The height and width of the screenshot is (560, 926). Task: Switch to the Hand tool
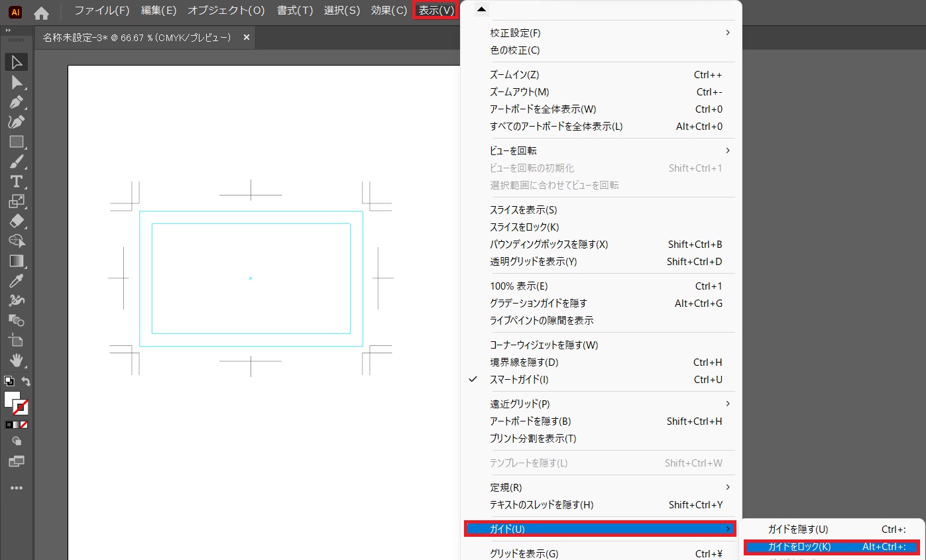point(17,360)
